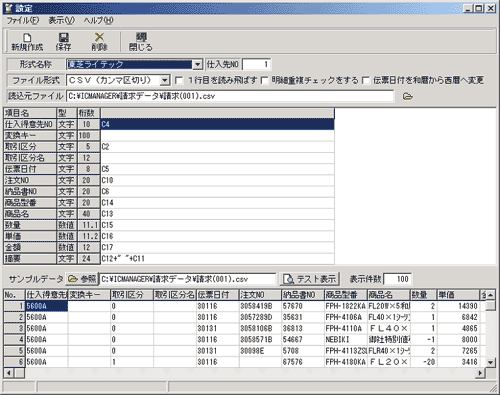
Task: Click the sample grid vertical scrollbar down arrow
Action: click(x=490, y=362)
